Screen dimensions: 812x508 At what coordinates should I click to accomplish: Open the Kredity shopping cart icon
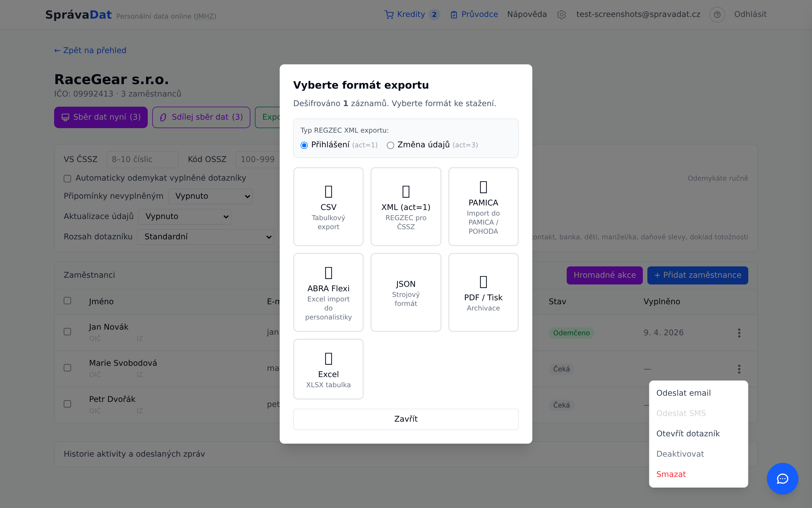tap(389, 14)
